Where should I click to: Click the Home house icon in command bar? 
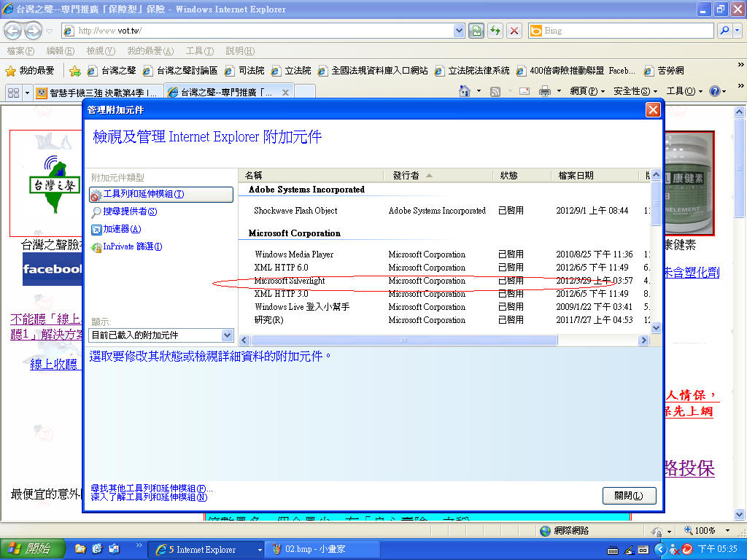coord(465,91)
